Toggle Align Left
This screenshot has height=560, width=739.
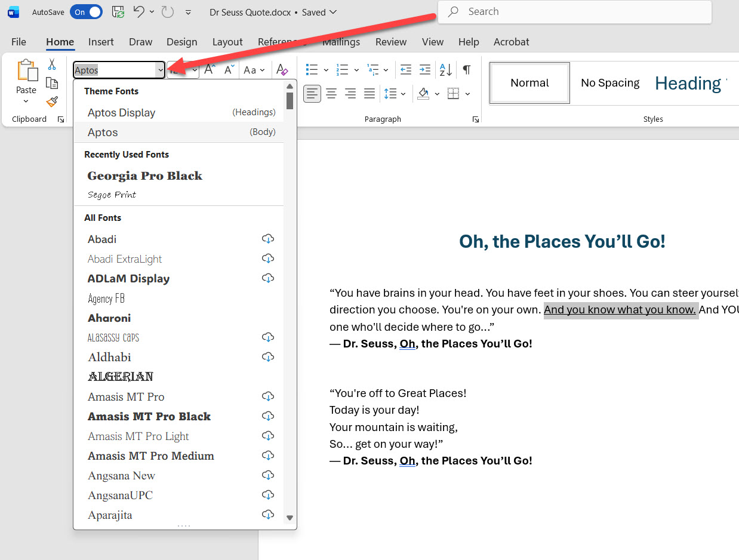312,94
